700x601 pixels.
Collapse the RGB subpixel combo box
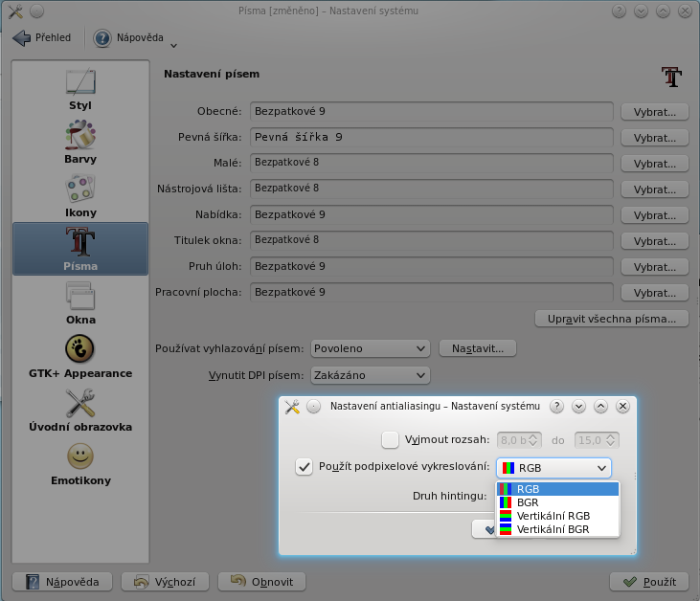(x=553, y=468)
